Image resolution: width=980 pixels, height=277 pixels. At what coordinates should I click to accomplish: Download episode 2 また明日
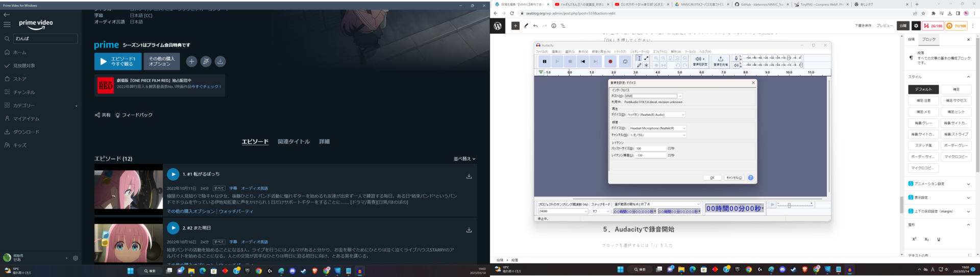pyautogui.click(x=469, y=230)
